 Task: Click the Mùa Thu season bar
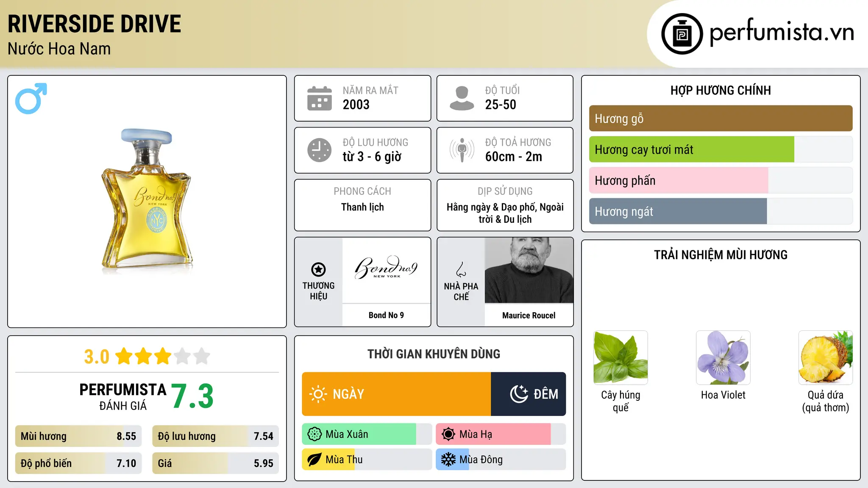367,460
